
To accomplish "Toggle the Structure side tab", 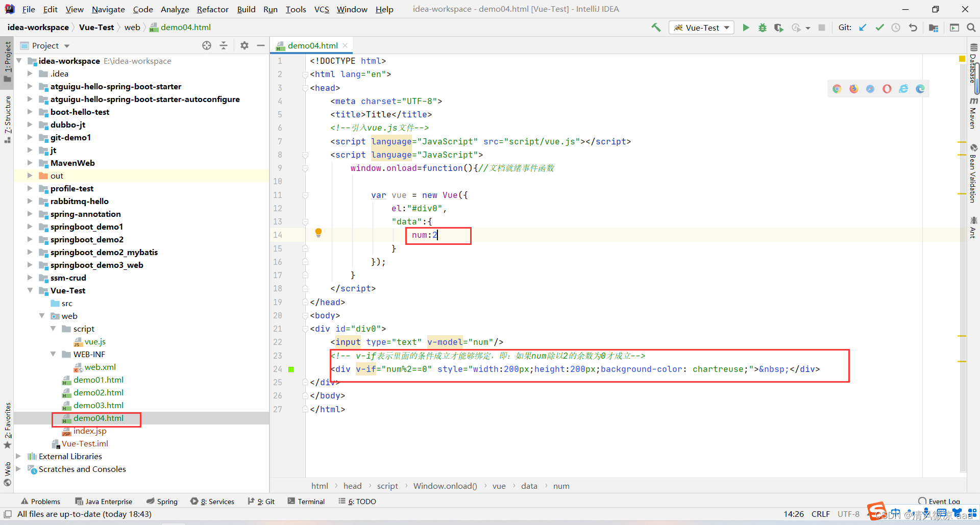I will [8, 119].
